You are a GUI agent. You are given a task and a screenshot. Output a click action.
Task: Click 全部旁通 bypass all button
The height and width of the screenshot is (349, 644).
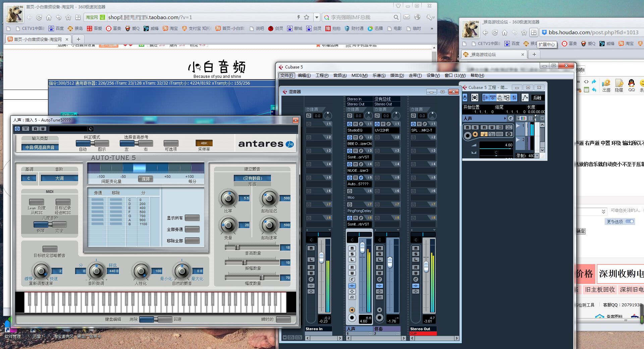click(x=192, y=229)
